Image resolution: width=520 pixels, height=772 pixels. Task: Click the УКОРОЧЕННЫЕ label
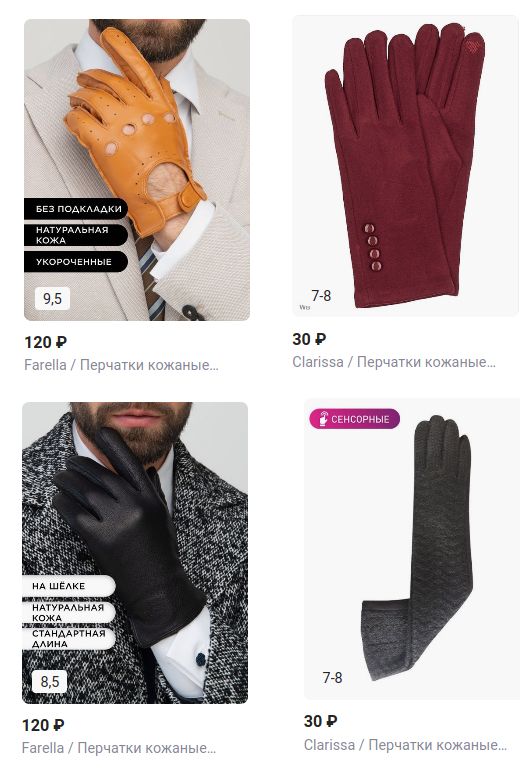(x=76, y=262)
